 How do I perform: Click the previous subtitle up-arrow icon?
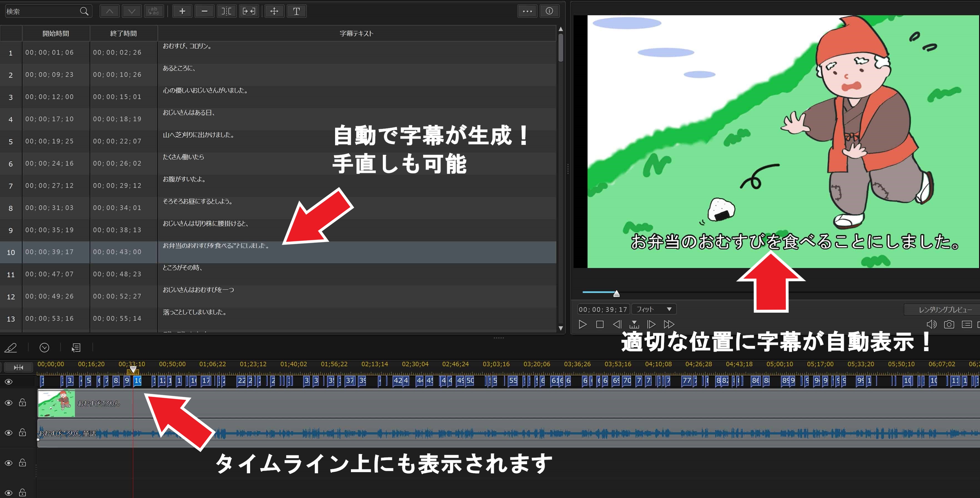pyautogui.click(x=110, y=11)
